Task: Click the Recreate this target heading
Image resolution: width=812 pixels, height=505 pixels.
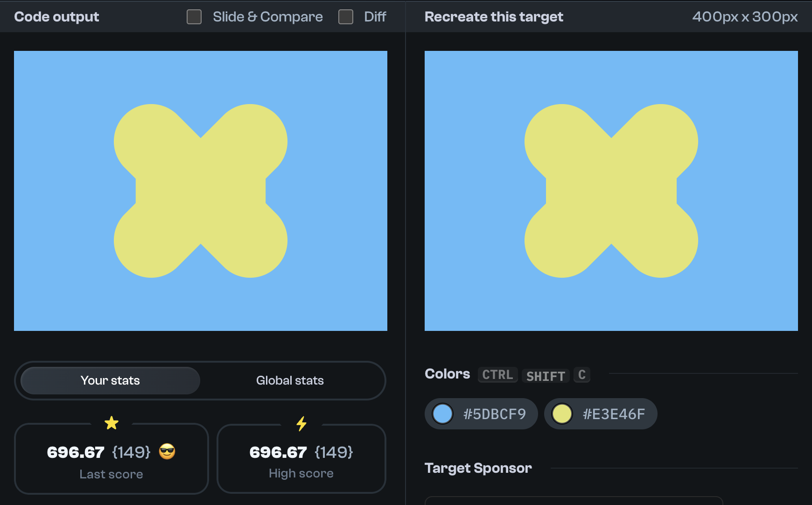Action: (494, 17)
